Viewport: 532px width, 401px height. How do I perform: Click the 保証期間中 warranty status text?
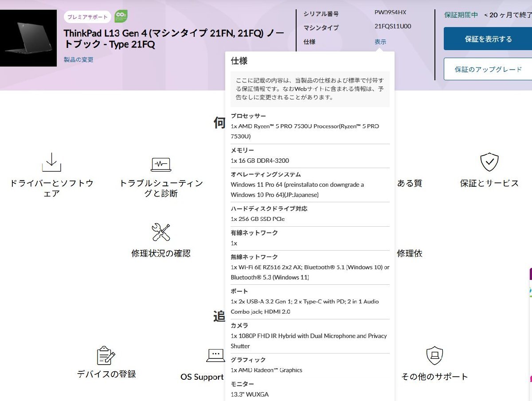[x=461, y=15]
